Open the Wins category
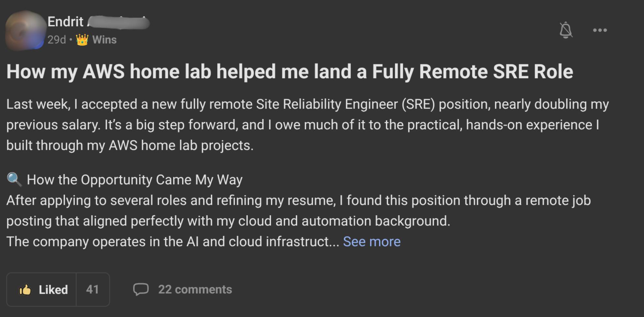This screenshot has width=644, height=317. 104,40
